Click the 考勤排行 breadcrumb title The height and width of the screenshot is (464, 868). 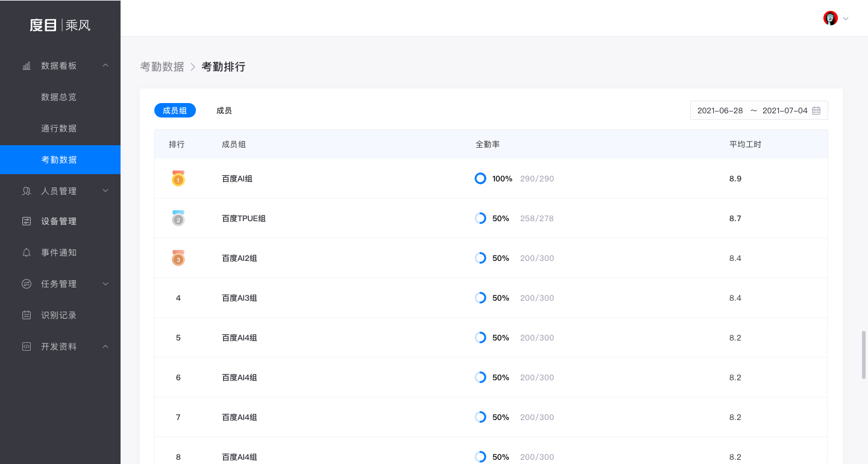(224, 67)
